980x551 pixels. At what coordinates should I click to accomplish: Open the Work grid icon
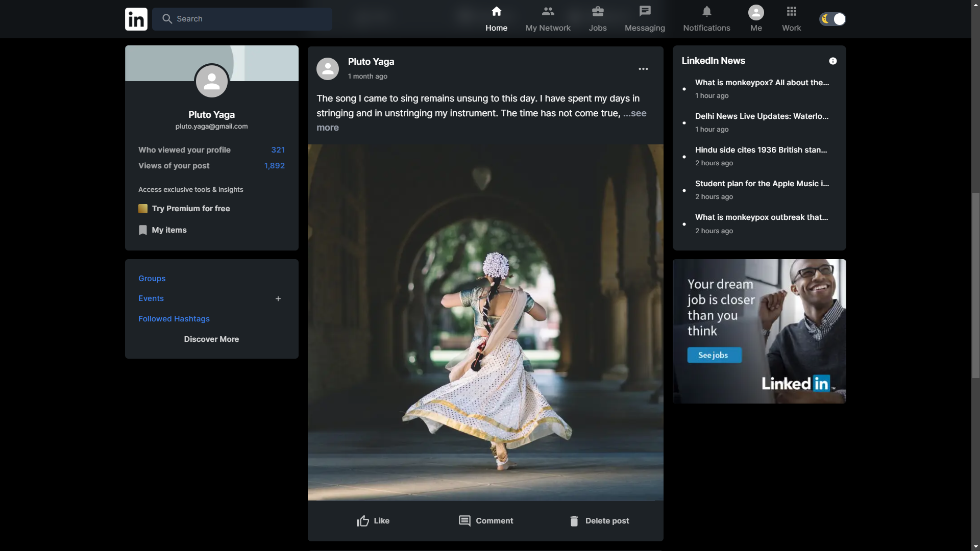pos(791,11)
